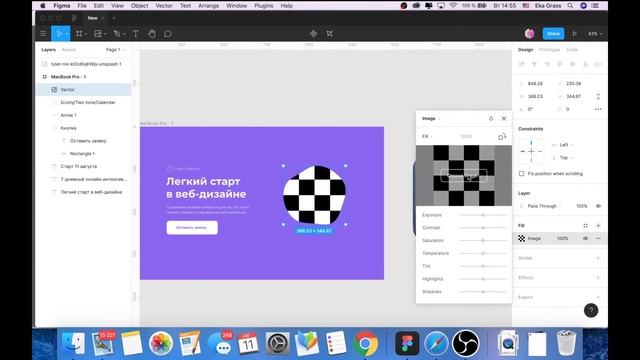This screenshot has width=640, height=360.
Task: Open the Page 1 dropdown
Action: [x=115, y=50]
